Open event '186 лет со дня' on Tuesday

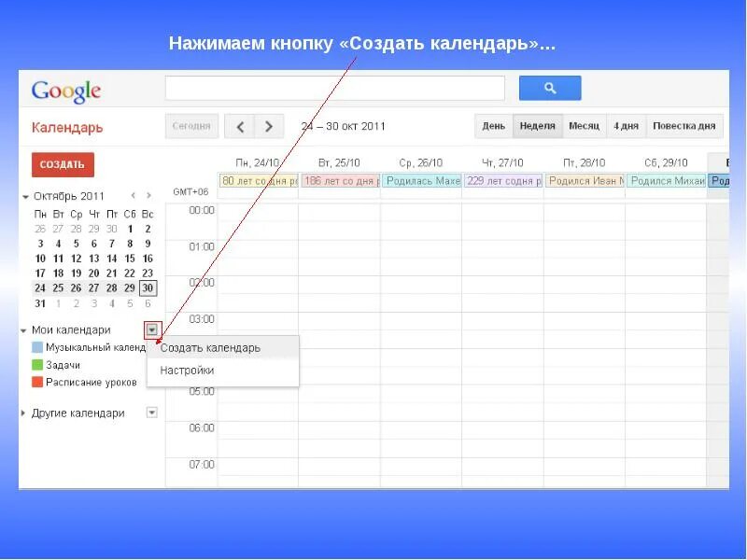[x=341, y=181]
